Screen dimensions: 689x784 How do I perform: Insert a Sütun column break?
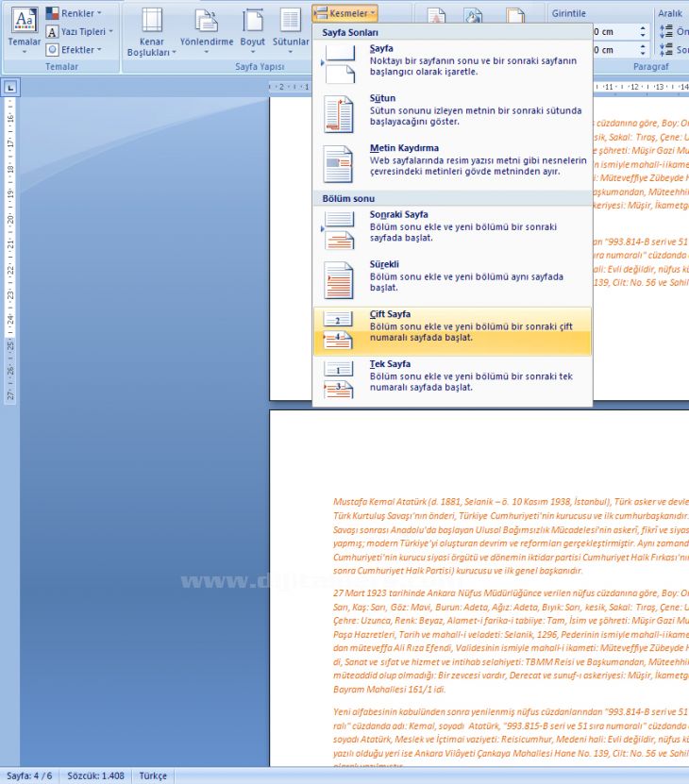pos(452,114)
